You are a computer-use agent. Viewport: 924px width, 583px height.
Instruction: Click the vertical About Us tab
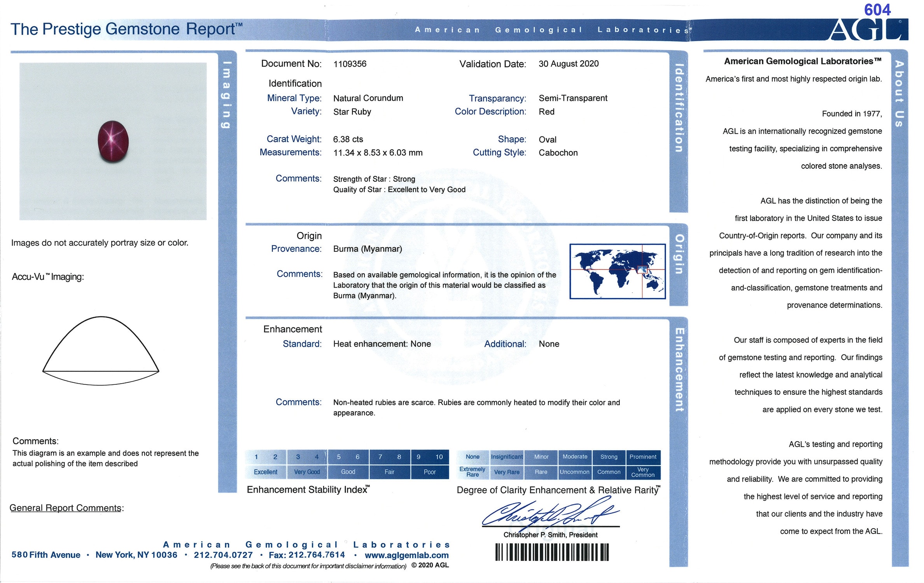(899, 94)
